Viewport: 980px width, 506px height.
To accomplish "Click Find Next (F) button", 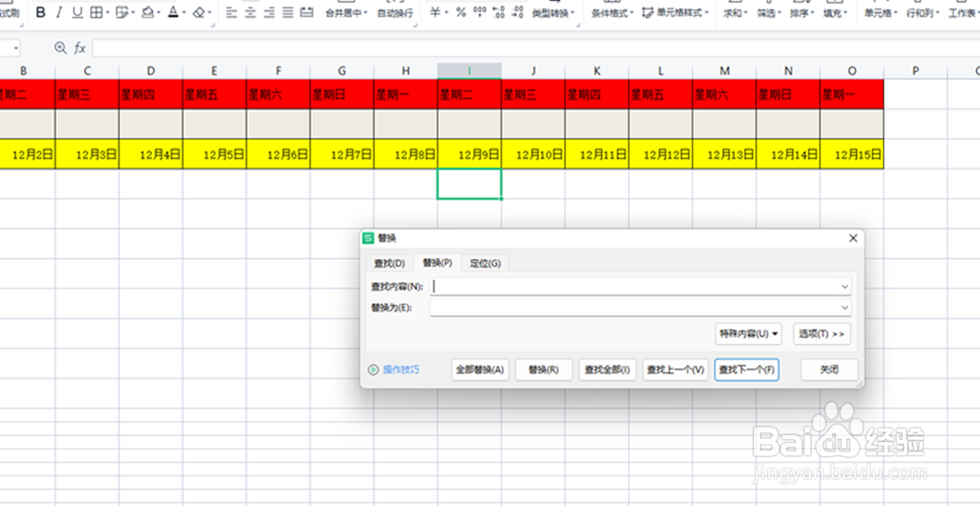I will click(x=746, y=369).
